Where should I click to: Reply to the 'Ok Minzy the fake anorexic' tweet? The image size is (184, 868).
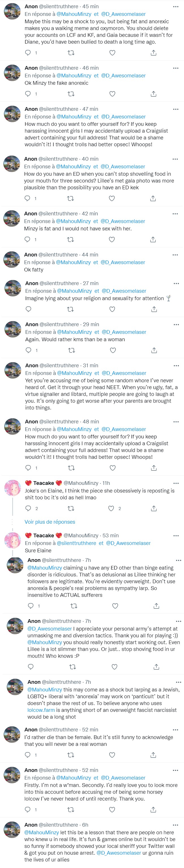tap(28, 94)
